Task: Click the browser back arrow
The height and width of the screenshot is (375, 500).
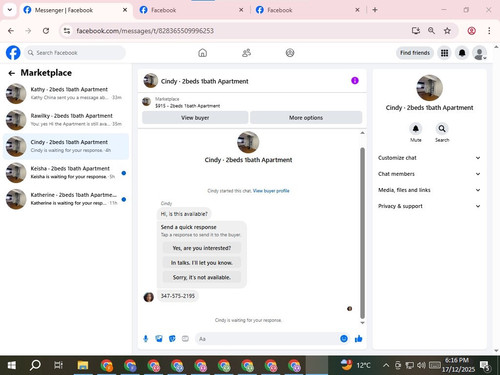Action: click(x=11, y=31)
